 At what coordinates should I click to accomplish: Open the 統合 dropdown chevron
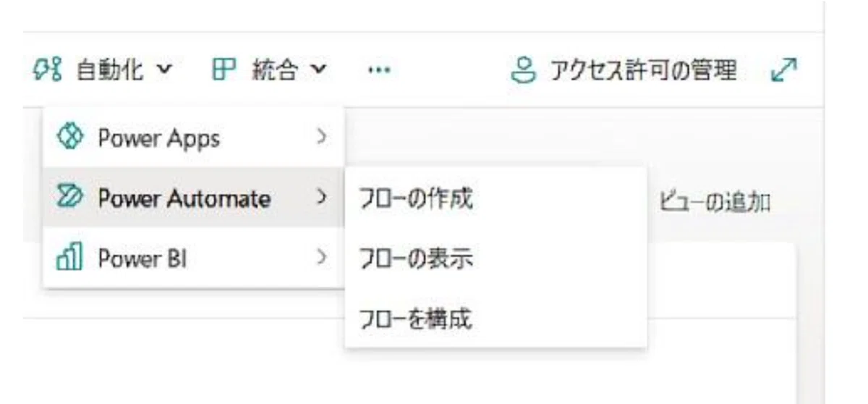320,70
